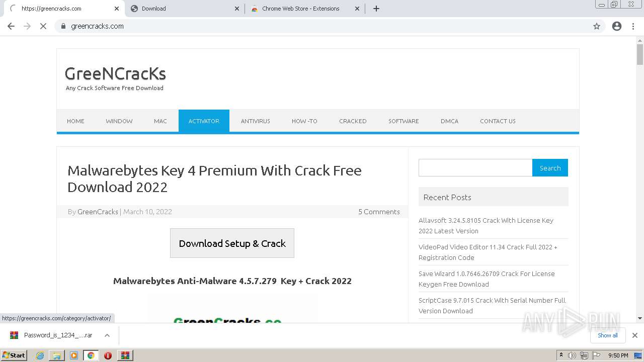Open the DMCA menu item

(x=449, y=121)
